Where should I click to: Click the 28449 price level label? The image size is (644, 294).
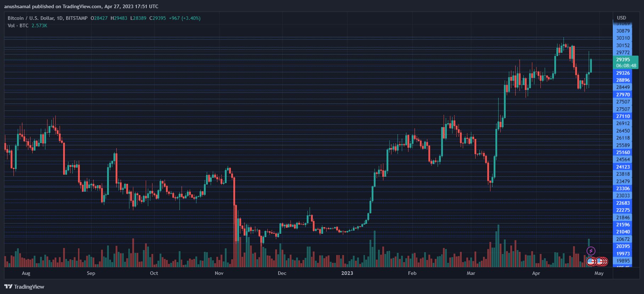(x=623, y=87)
